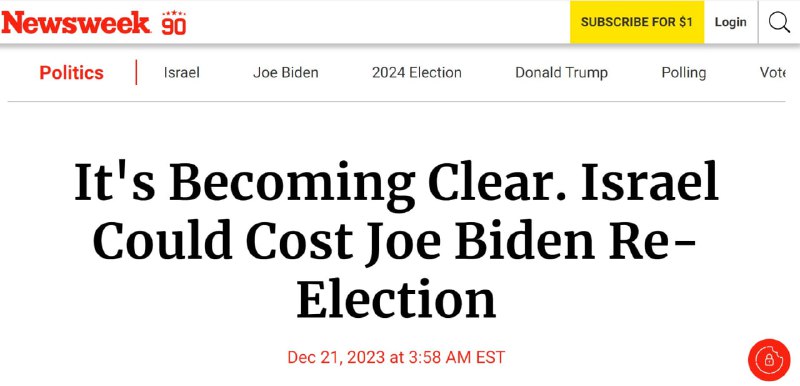Open the search magnifier icon
This screenshot has height=386, width=800.
pyautogui.click(x=779, y=22)
